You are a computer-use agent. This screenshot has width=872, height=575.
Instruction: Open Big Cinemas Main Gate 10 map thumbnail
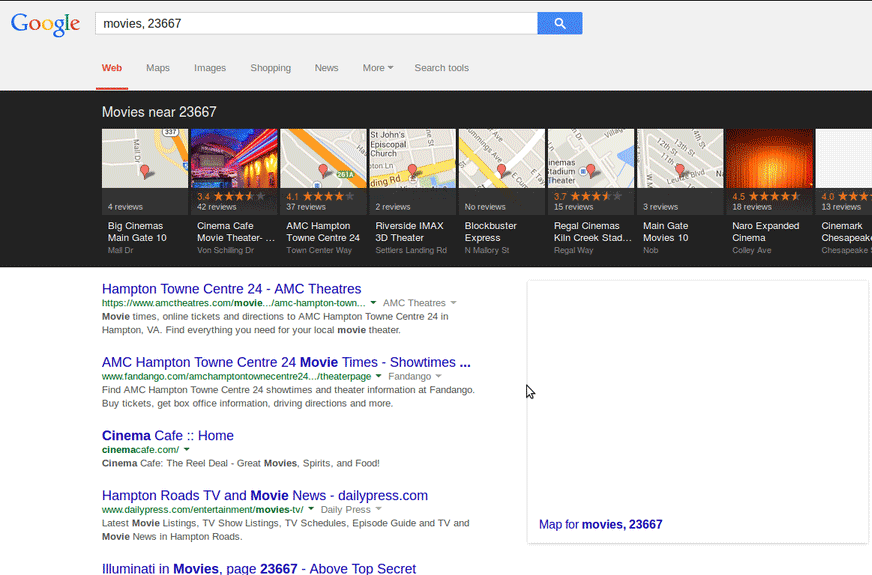click(x=145, y=158)
